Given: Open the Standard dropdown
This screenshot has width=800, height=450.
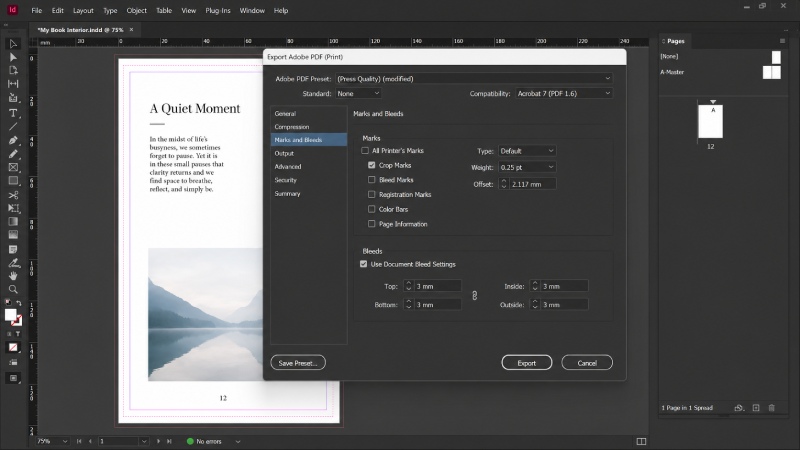Looking at the screenshot, I should [x=358, y=93].
